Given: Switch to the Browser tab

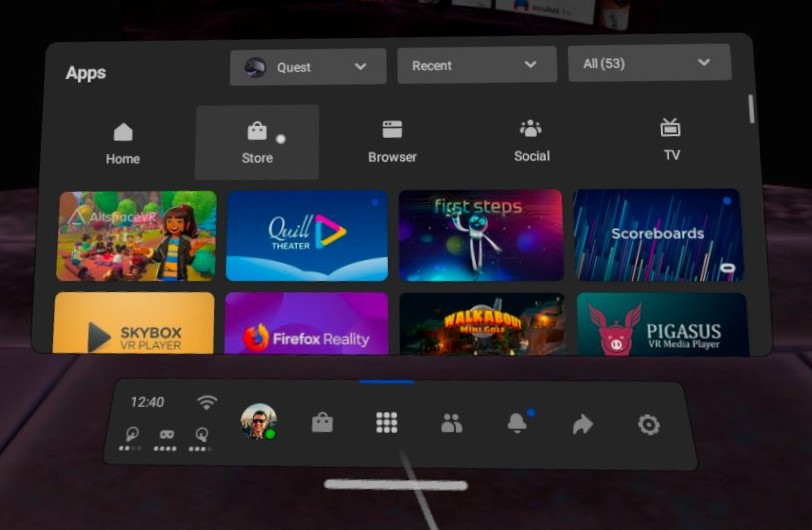Looking at the screenshot, I should coord(392,142).
